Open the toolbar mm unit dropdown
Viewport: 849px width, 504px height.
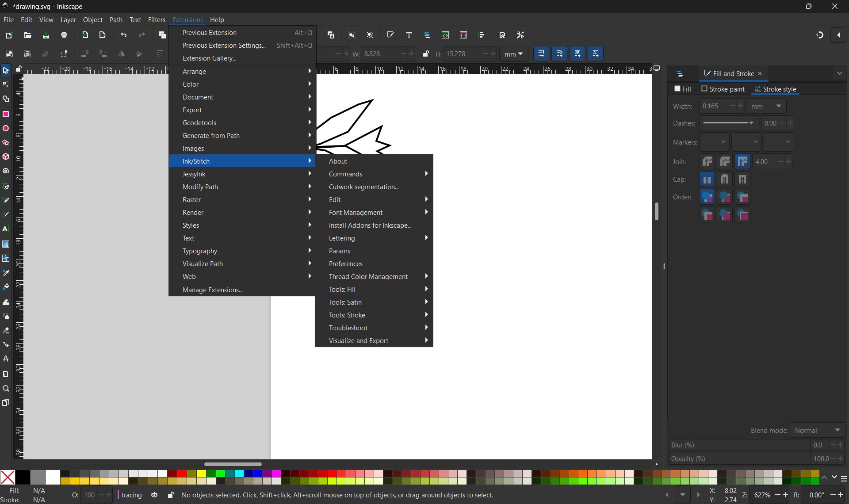tap(514, 54)
